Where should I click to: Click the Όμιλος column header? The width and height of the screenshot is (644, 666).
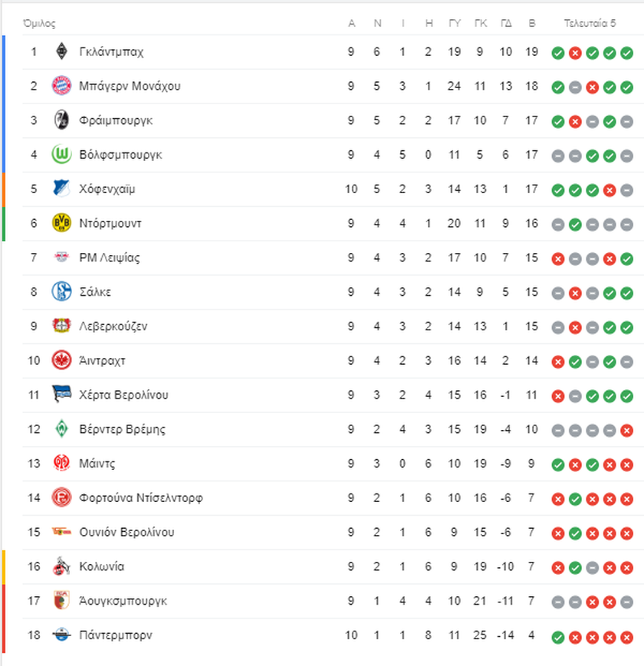(39, 23)
